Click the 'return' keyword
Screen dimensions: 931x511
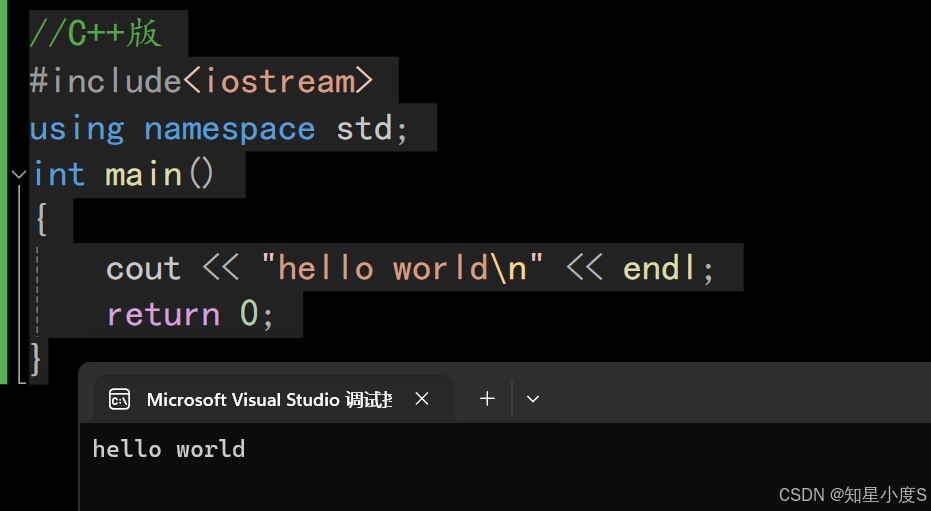pyautogui.click(x=163, y=314)
